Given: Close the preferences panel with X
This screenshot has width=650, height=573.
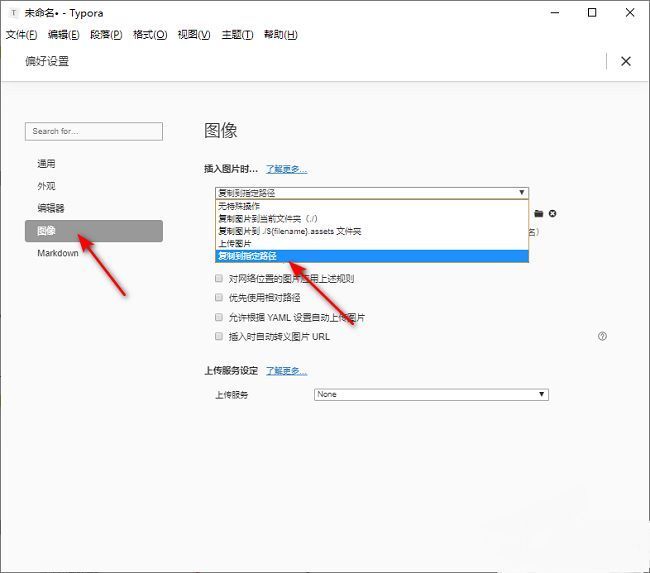Looking at the screenshot, I should tap(626, 61).
